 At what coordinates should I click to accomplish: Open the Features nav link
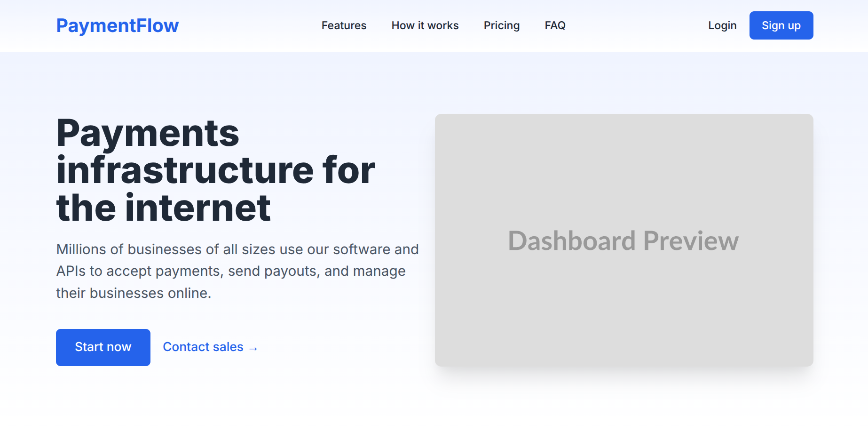(344, 25)
